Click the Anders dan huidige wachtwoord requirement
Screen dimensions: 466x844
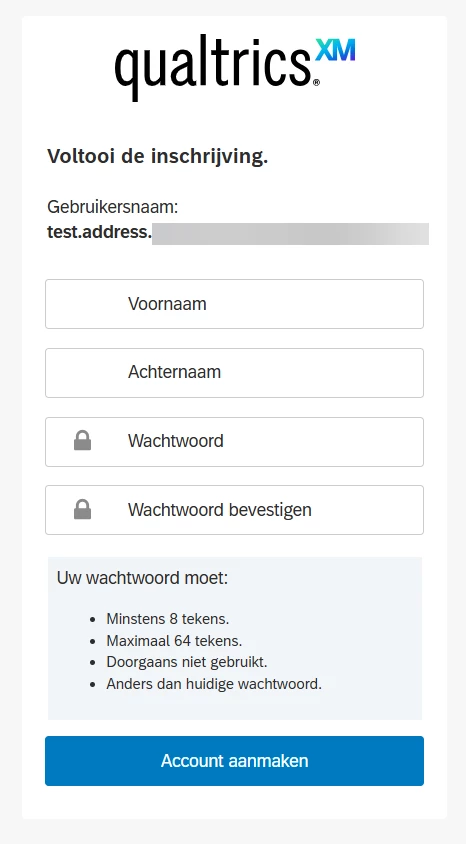pyautogui.click(x=214, y=684)
